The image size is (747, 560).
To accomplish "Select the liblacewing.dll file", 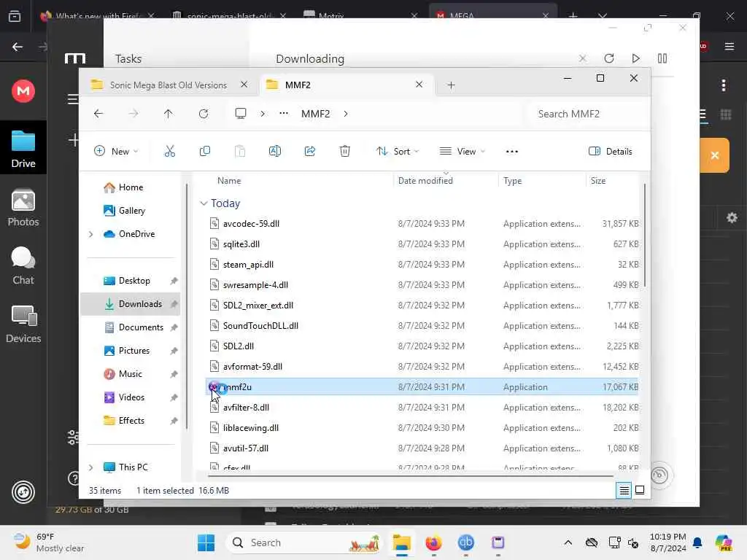I will (x=422, y=427).
